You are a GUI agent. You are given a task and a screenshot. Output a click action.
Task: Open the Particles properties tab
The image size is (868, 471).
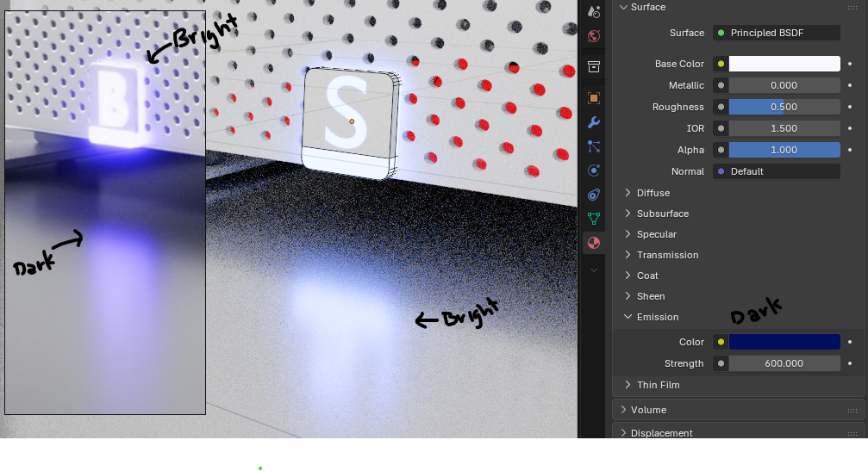(x=593, y=146)
